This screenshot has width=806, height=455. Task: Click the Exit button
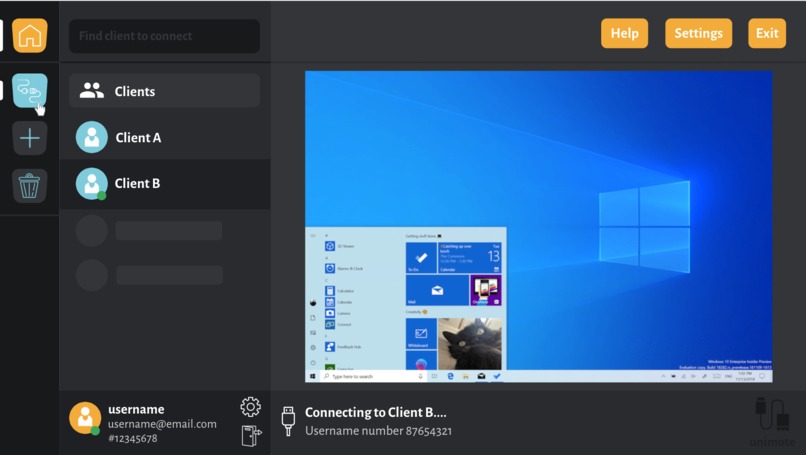tap(767, 33)
